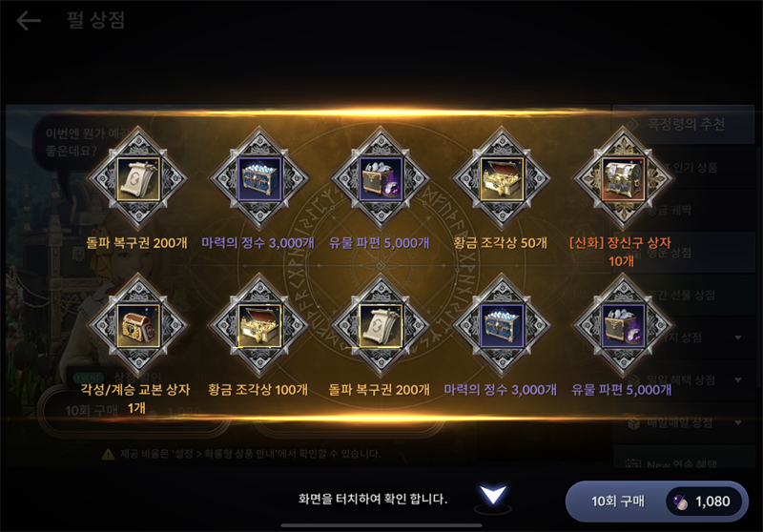Open the 인기 상품 sidebar tab
763x532 pixels.
(x=683, y=168)
